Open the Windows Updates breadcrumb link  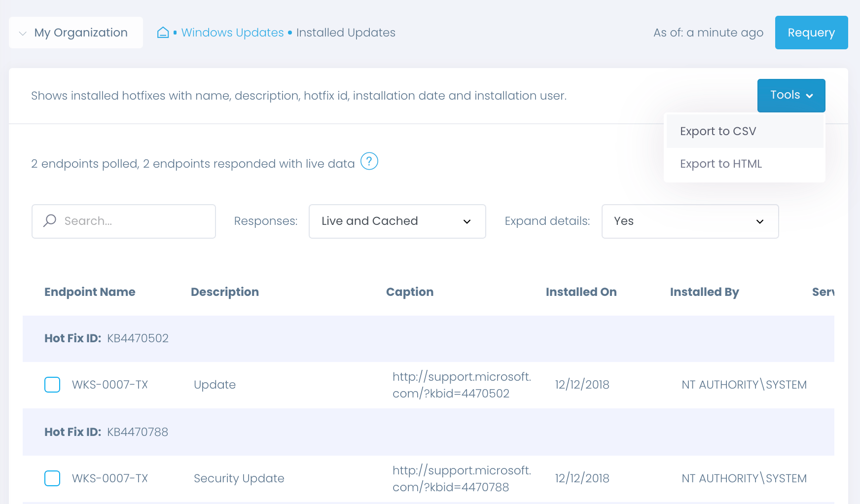pyautogui.click(x=232, y=33)
